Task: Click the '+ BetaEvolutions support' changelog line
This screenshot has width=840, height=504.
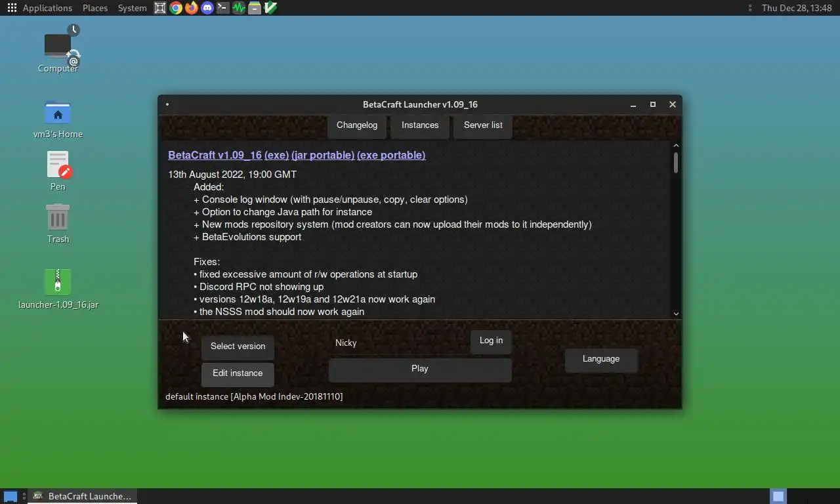Action: point(247,237)
